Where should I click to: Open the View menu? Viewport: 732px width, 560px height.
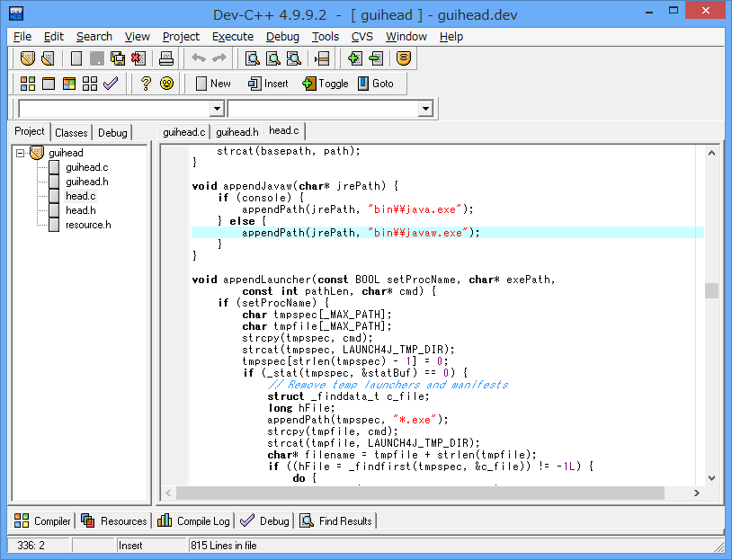pos(138,36)
